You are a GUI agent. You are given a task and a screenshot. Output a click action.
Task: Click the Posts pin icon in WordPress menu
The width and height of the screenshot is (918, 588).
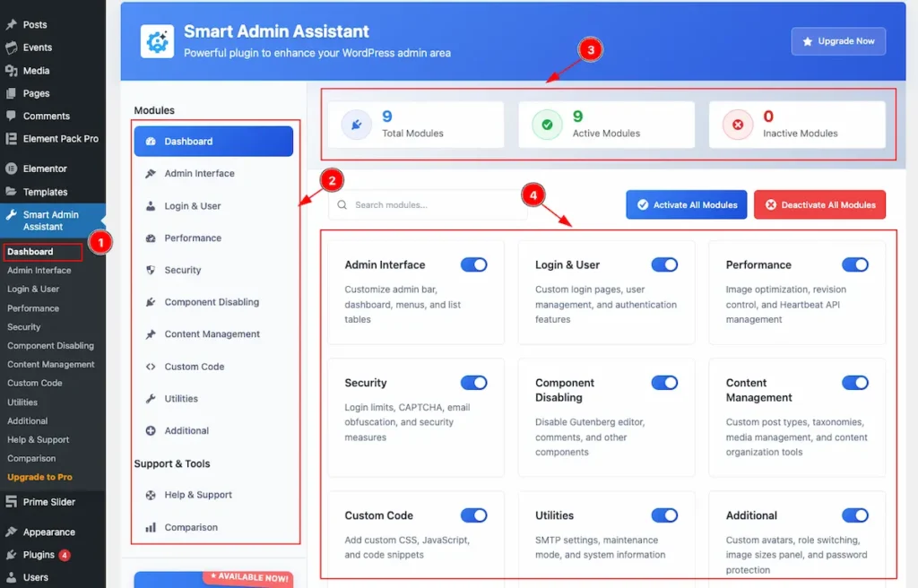[x=11, y=24]
